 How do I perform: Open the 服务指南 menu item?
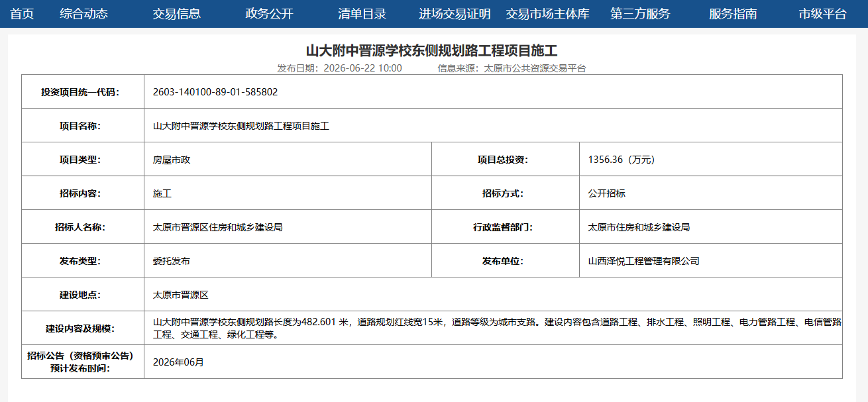733,14
